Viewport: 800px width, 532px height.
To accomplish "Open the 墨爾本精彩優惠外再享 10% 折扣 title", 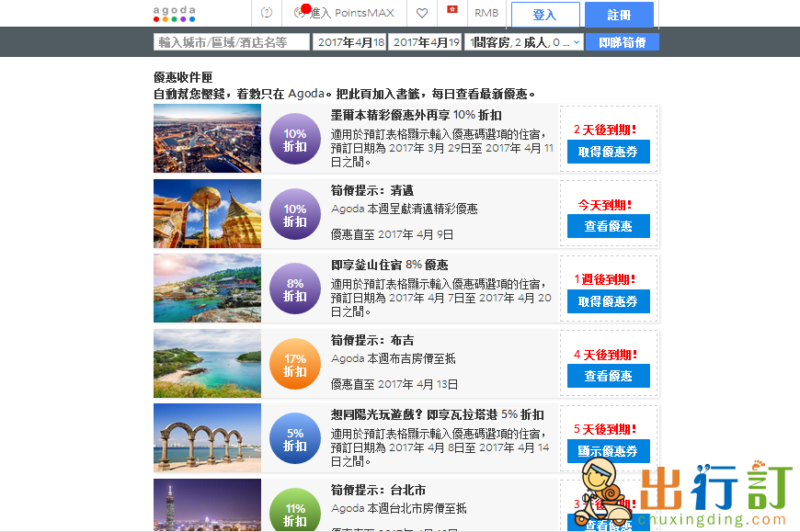I will coord(417,115).
